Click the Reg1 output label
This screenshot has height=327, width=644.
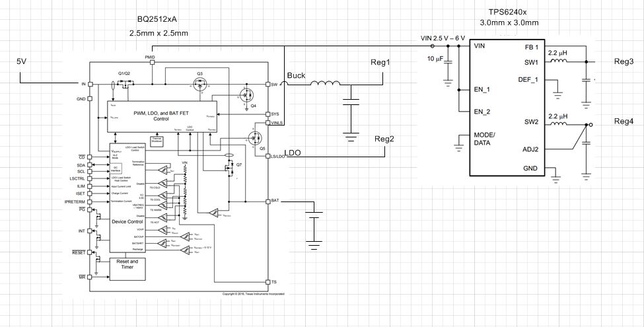(x=380, y=63)
